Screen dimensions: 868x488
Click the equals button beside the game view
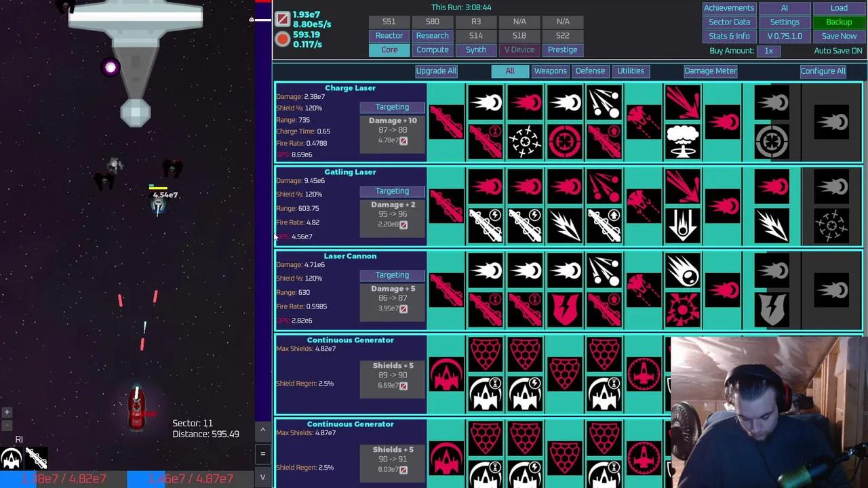pos(262,453)
